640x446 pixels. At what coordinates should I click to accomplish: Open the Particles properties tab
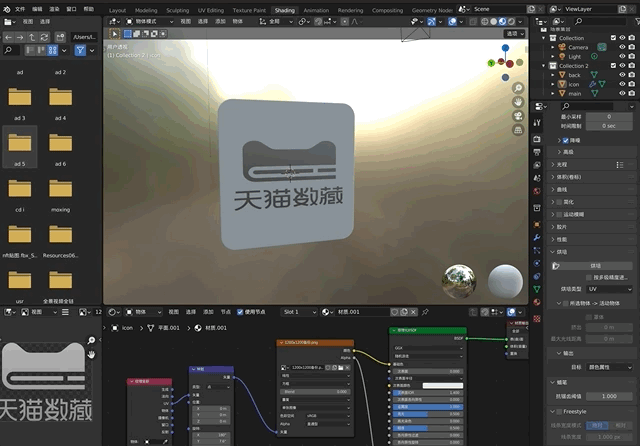[537, 250]
